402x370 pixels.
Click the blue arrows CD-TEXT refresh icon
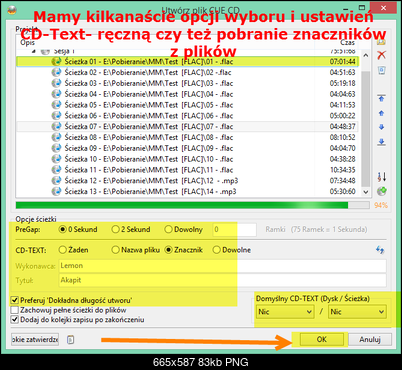point(380,250)
